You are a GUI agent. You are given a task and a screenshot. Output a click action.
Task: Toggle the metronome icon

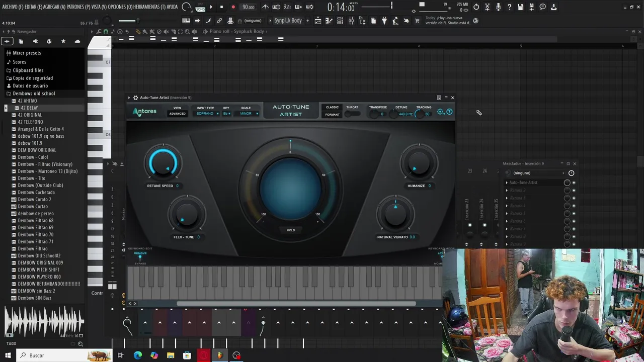(x=265, y=7)
